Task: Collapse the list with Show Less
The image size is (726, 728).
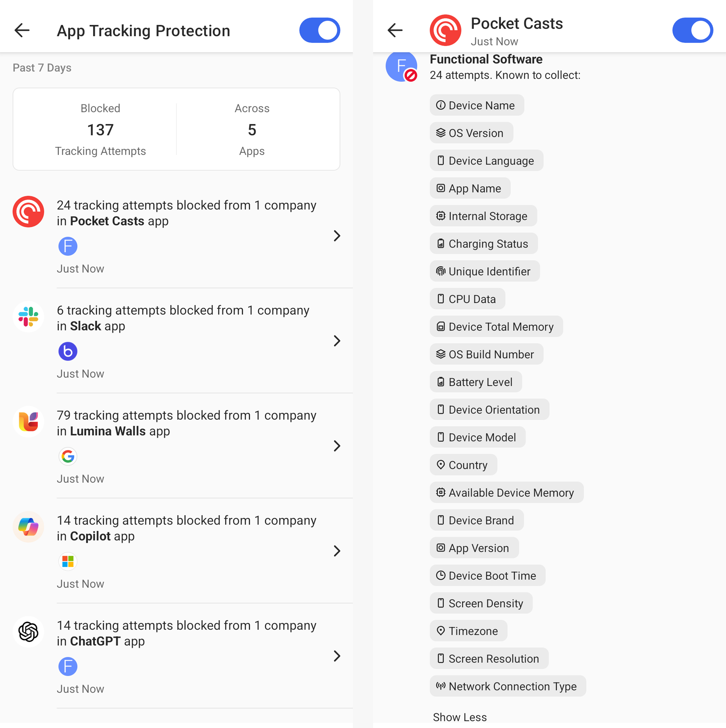Action: 460,717
